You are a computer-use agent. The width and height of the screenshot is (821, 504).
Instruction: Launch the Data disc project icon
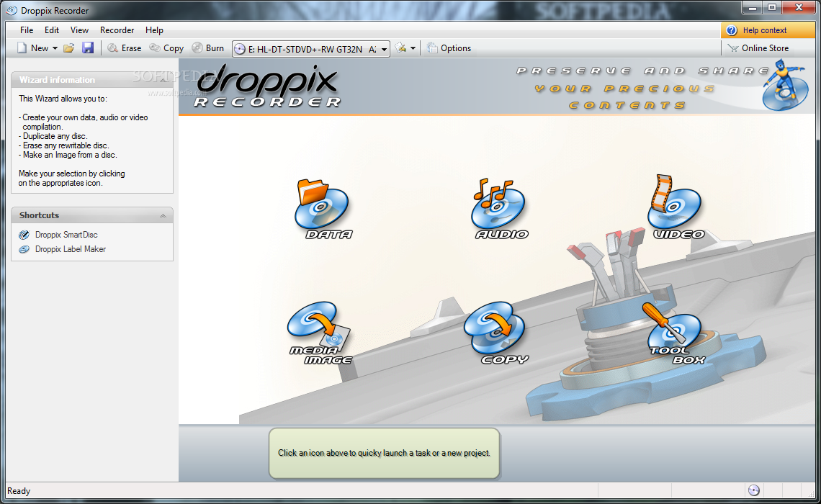pos(323,210)
